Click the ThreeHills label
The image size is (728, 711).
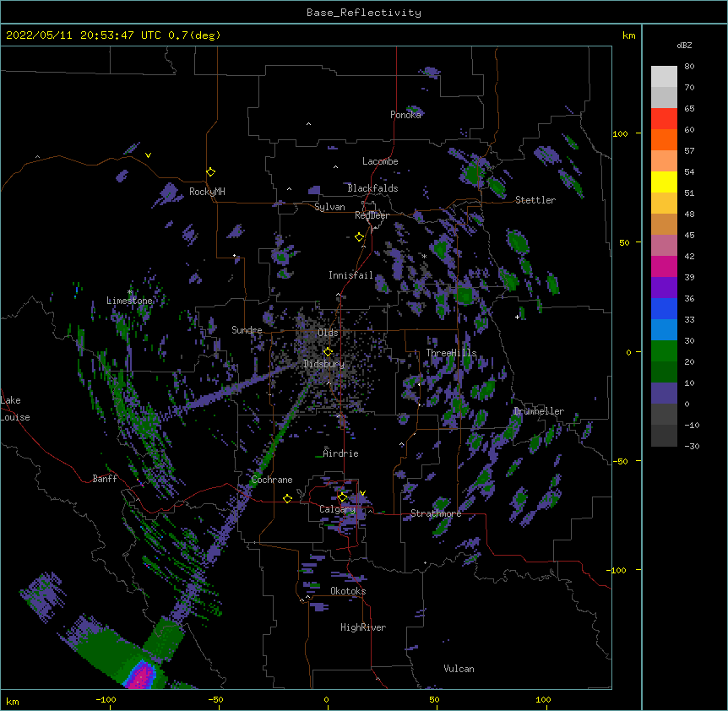[x=451, y=353]
